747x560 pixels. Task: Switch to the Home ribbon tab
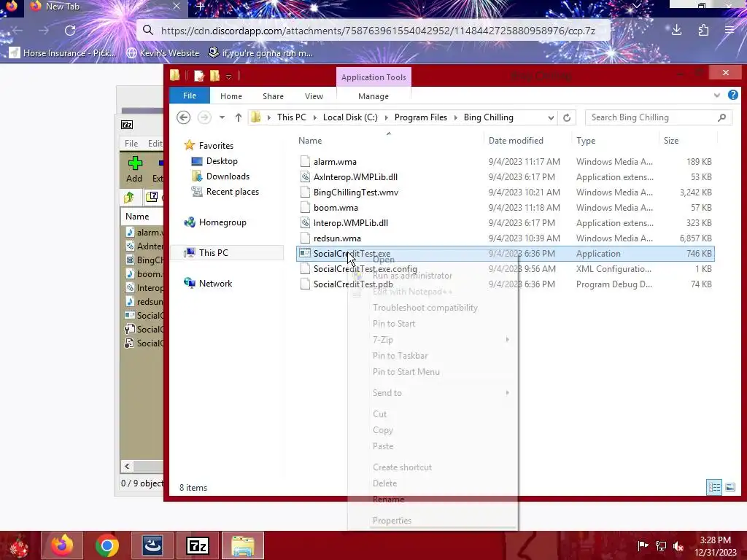coord(231,96)
